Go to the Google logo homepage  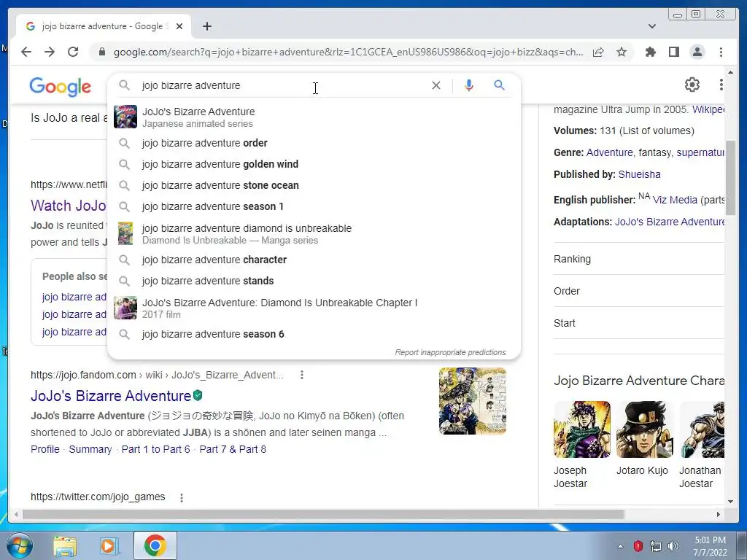(x=60, y=87)
